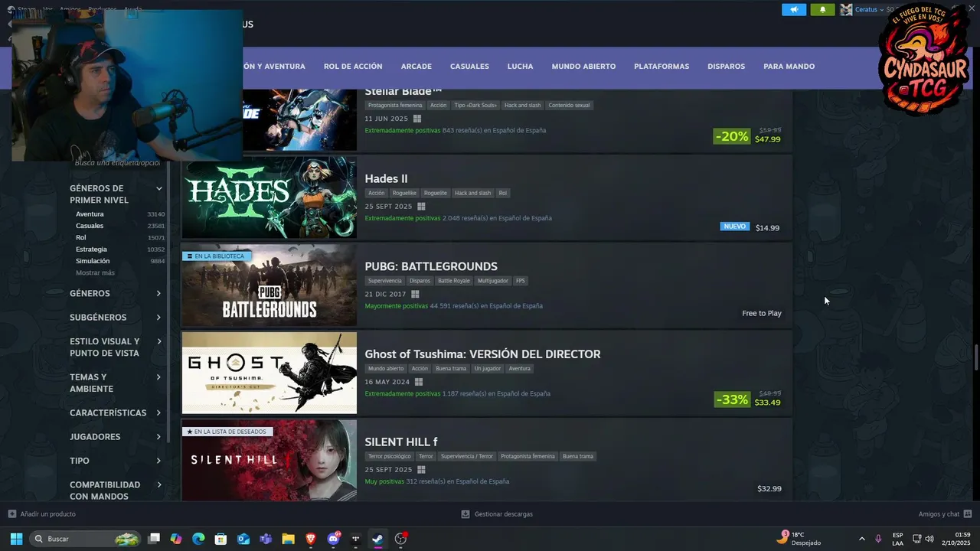Image resolution: width=980 pixels, height=551 pixels.
Task: Click the Ceratus profile avatar
Action: [846, 9]
